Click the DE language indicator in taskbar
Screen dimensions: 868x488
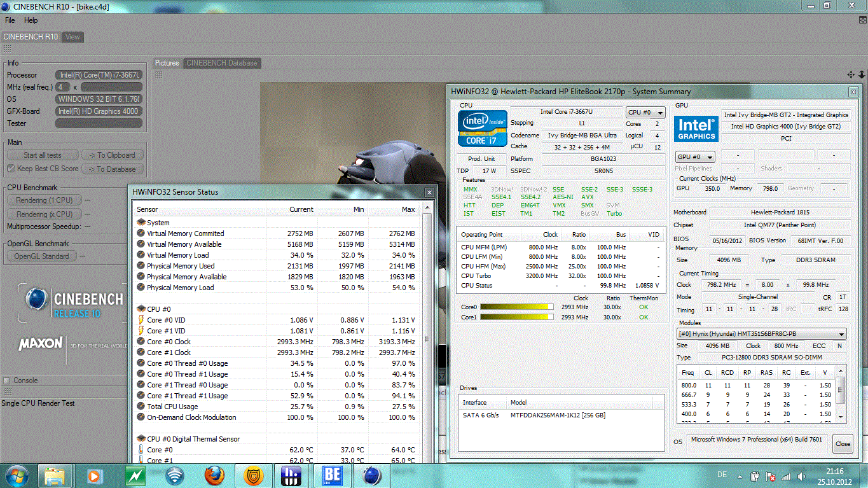point(722,475)
